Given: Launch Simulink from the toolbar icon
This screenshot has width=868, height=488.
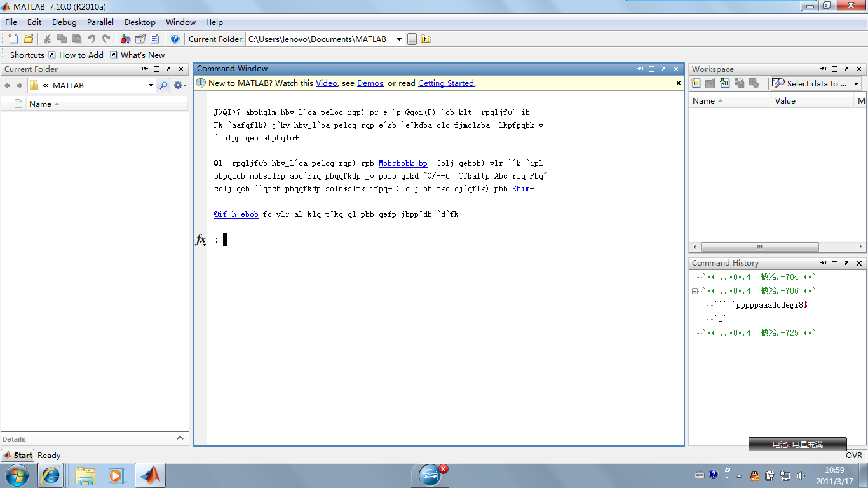Looking at the screenshot, I should [x=125, y=39].
